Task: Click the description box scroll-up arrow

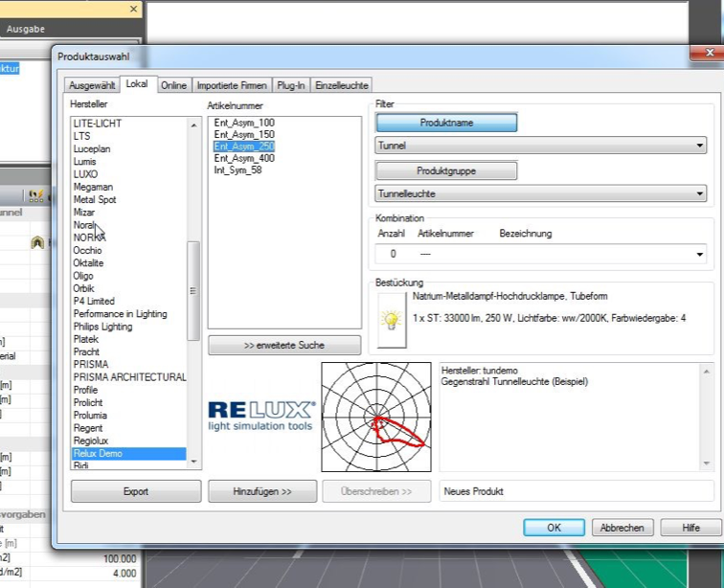Action: coord(706,372)
